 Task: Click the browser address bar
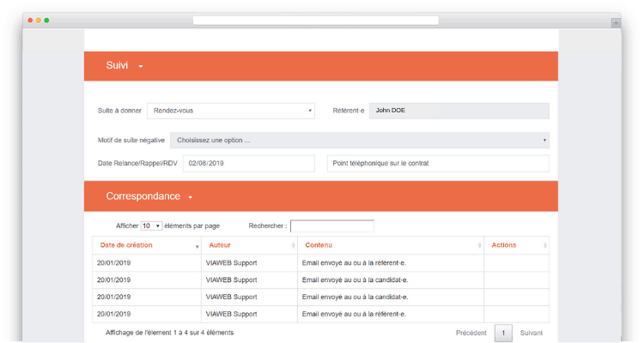click(x=315, y=20)
